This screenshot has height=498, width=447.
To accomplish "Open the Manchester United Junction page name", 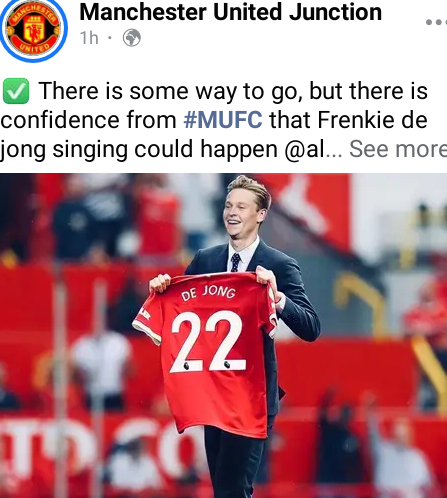I will (231, 12).
